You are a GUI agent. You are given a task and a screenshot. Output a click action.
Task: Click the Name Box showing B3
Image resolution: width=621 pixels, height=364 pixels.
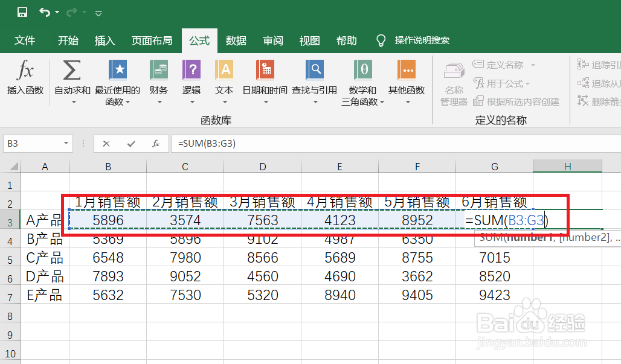(x=33, y=143)
